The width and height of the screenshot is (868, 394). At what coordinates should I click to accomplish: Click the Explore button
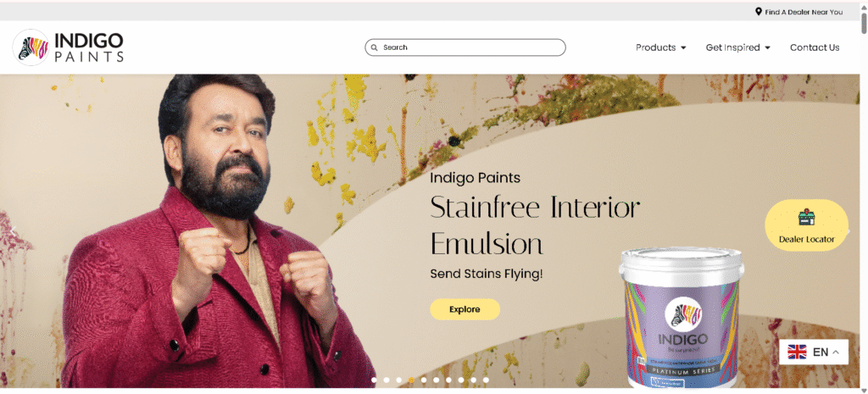[x=465, y=309]
